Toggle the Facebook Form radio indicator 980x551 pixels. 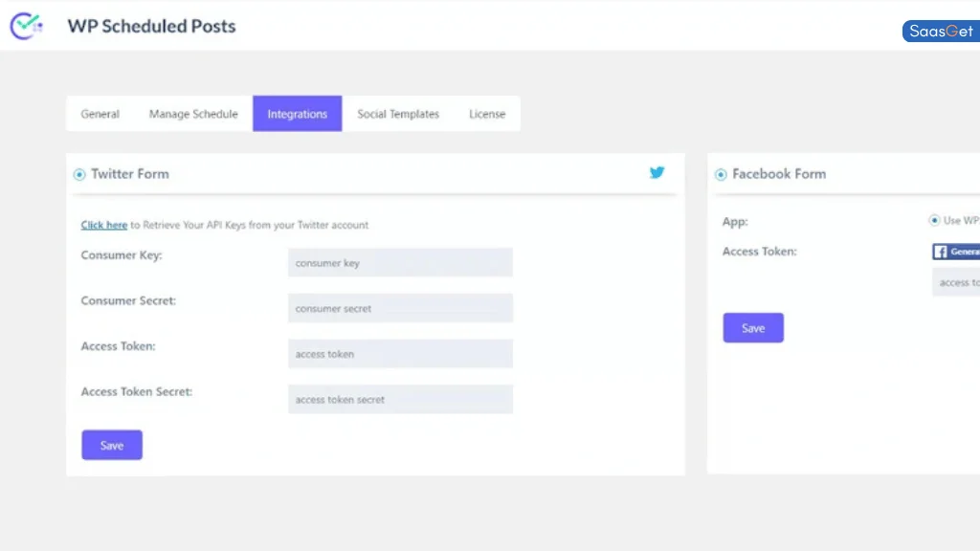point(721,174)
